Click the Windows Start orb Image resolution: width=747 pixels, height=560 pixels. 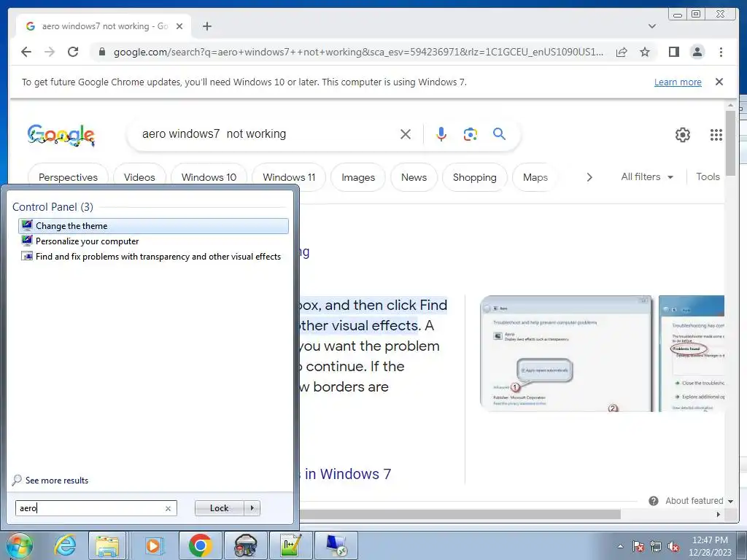click(x=20, y=545)
